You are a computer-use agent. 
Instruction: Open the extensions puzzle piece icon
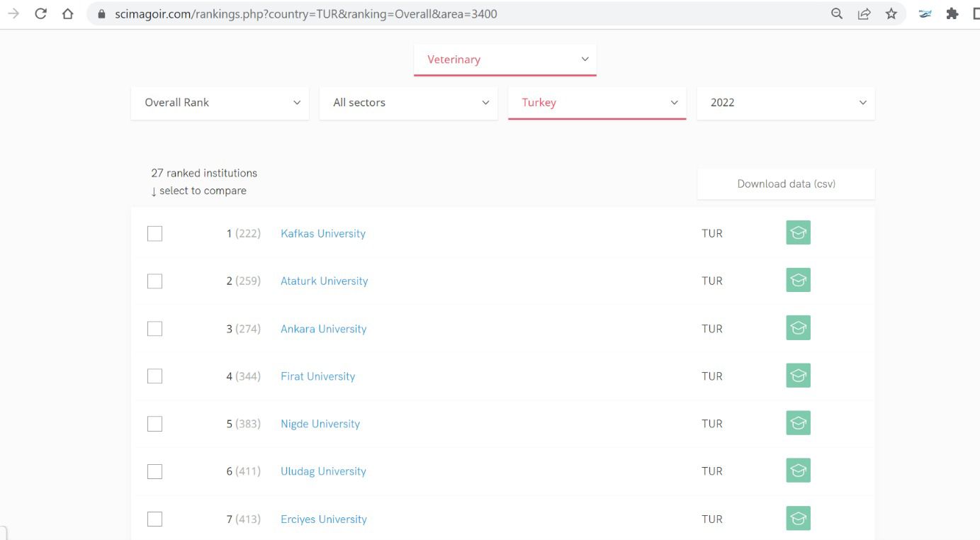point(952,13)
